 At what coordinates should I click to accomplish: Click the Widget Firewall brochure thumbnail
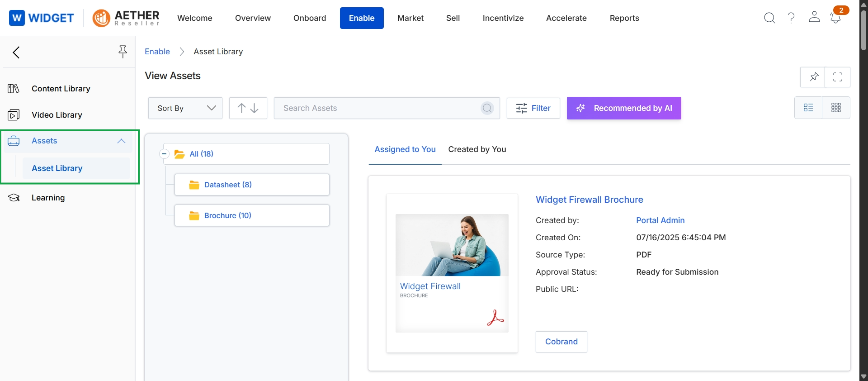coord(452,273)
